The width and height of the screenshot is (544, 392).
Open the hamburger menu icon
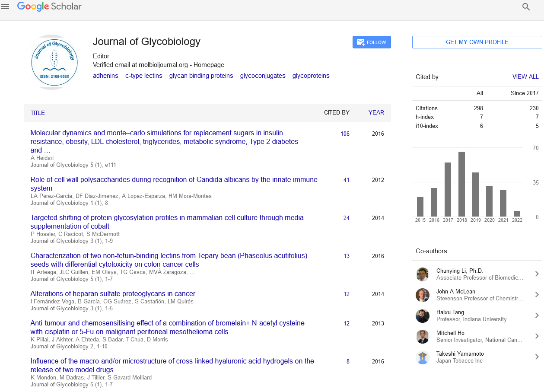click(5, 6)
